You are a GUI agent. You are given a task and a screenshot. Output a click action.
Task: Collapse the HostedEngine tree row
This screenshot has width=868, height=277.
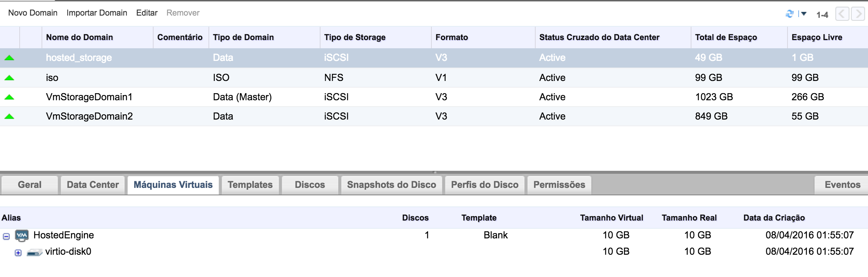tap(6, 236)
